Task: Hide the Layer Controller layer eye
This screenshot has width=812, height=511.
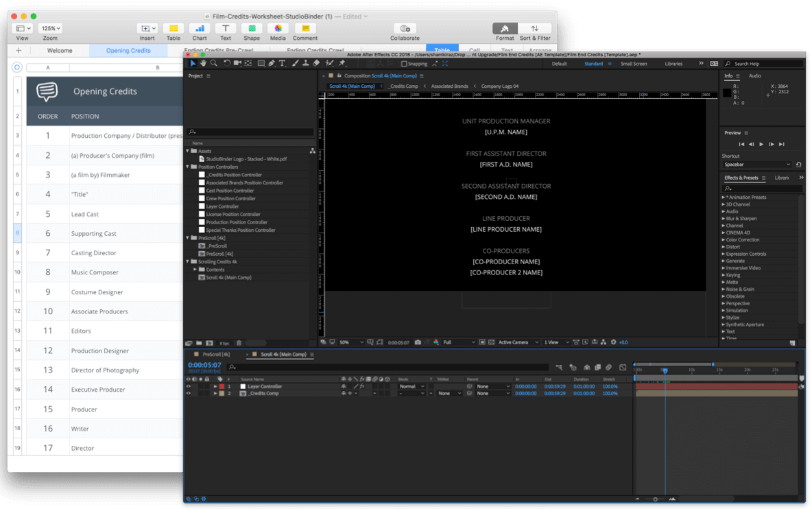Action: pyautogui.click(x=188, y=386)
